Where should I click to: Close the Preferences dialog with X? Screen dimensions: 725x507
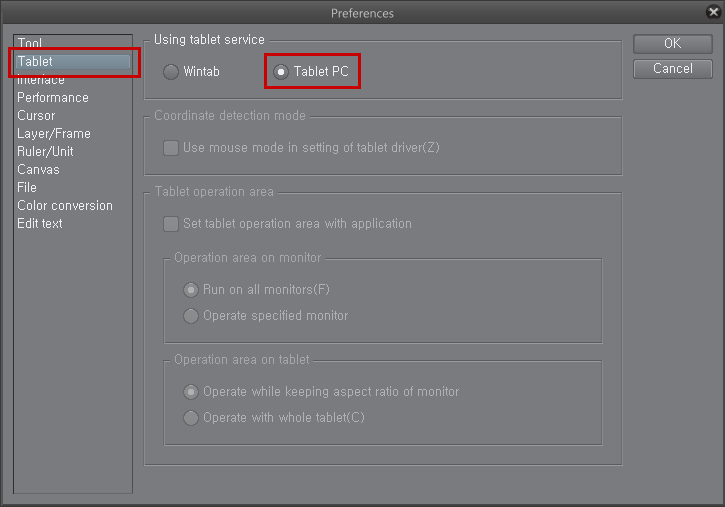[x=711, y=13]
